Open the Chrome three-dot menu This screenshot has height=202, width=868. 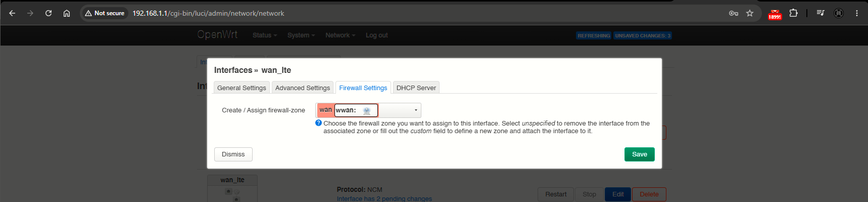click(x=857, y=13)
